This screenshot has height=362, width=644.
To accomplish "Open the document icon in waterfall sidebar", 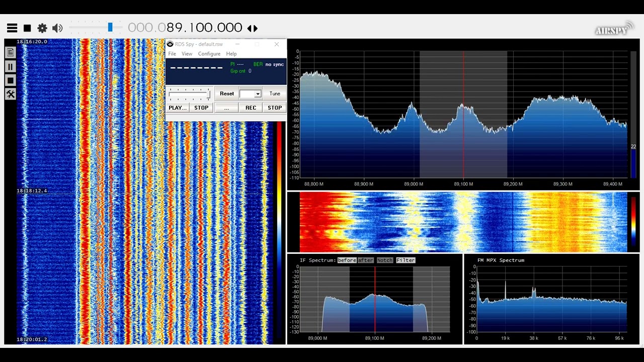I will click(x=10, y=52).
